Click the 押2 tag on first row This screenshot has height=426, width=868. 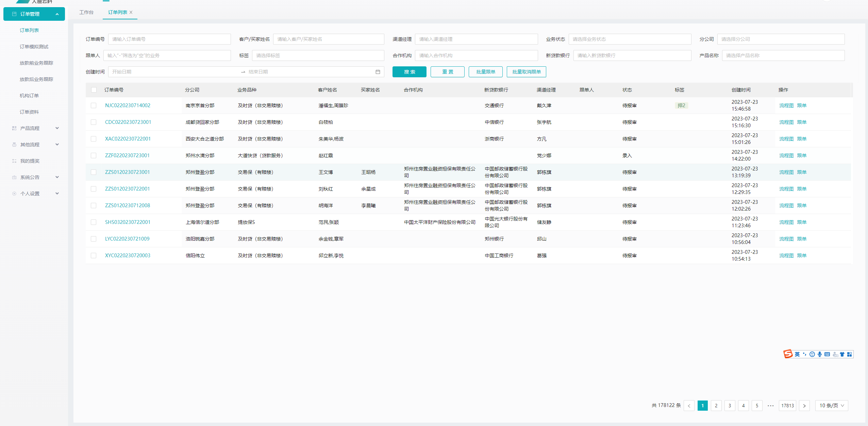[681, 105]
